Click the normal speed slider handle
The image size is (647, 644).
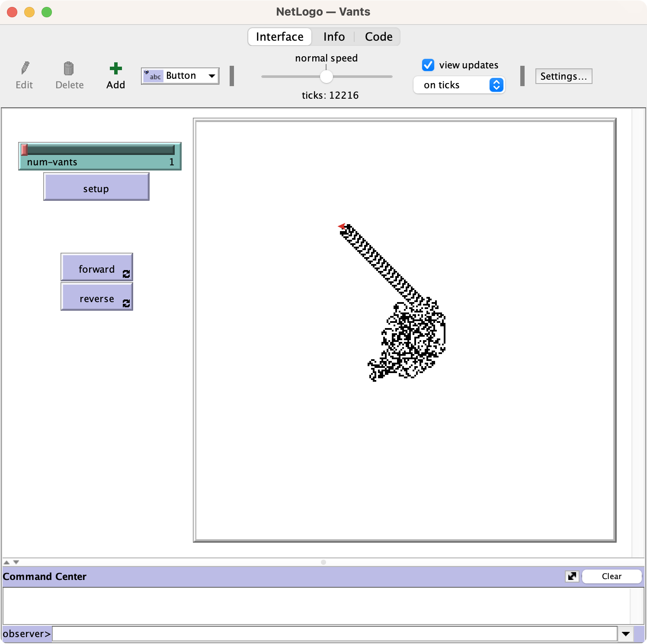[327, 77]
